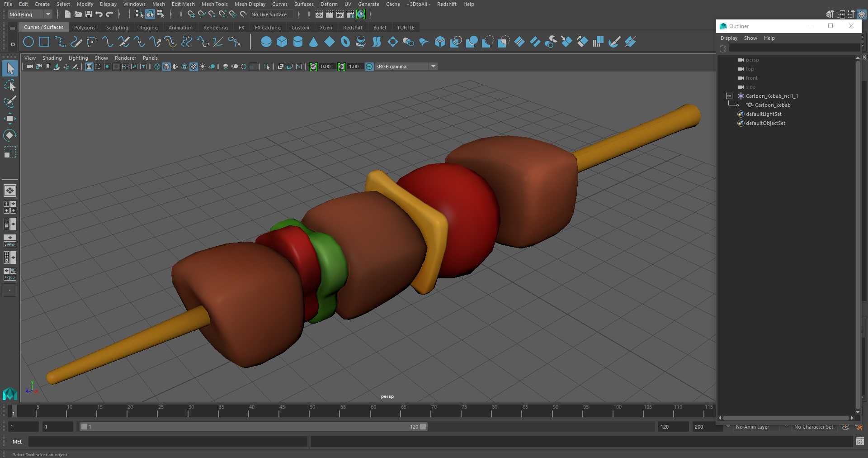Click the MEL command line input

click(168, 442)
